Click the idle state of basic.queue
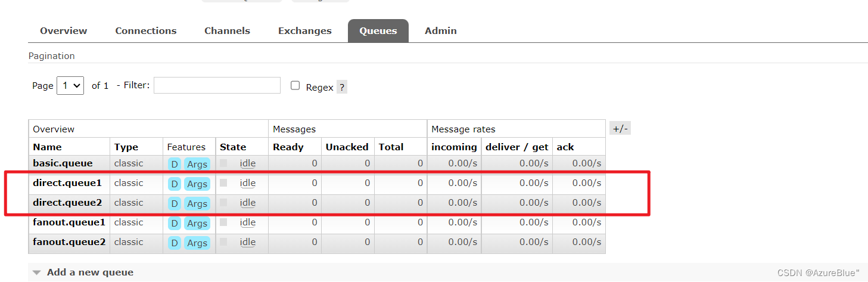 pos(248,163)
